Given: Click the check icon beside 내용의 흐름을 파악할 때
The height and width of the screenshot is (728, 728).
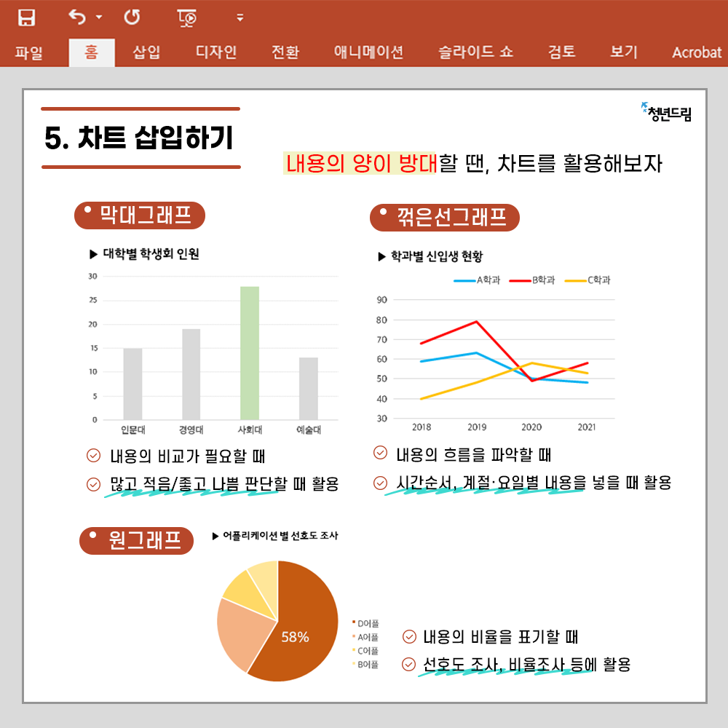Looking at the screenshot, I should [380, 454].
